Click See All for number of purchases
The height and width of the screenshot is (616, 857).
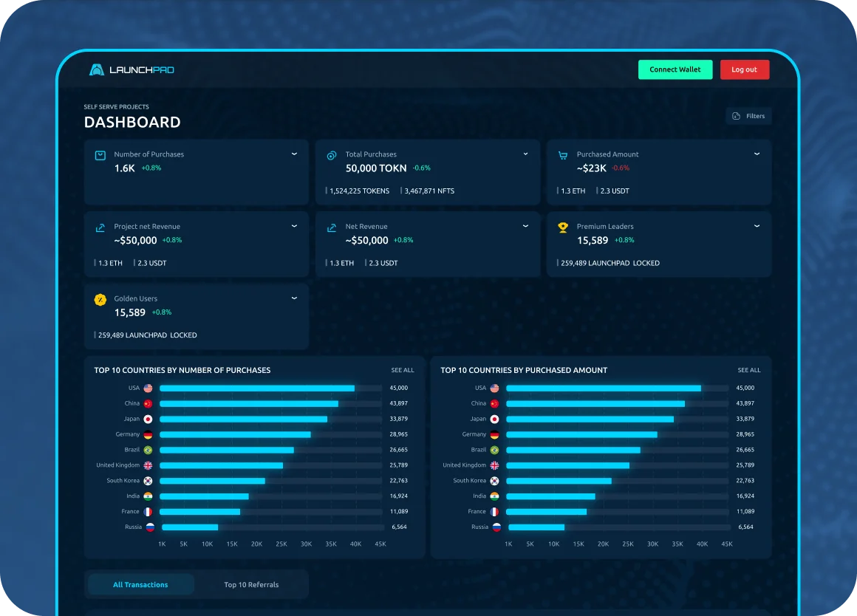pos(403,370)
